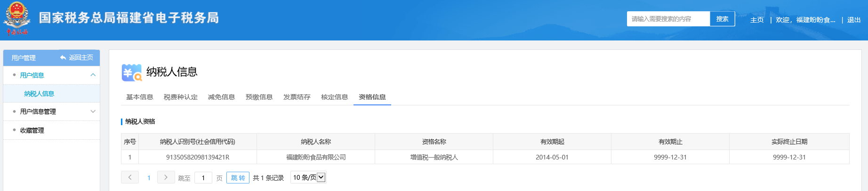Image resolution: width=868 pixels, height=191 pixels.
Task: Switch to the 税费种认定 tab
Action: (x=180, y=97)
